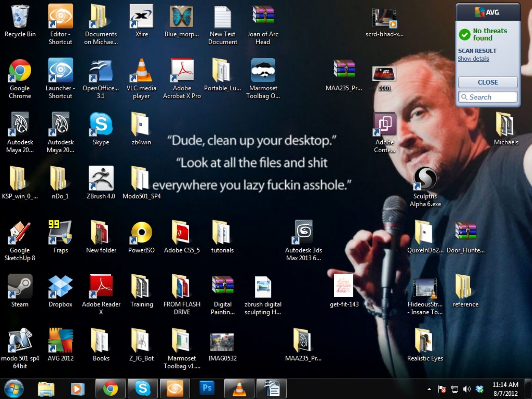Open the Recycle Bin
The image size is (532, 399).
tap(20, 17)
